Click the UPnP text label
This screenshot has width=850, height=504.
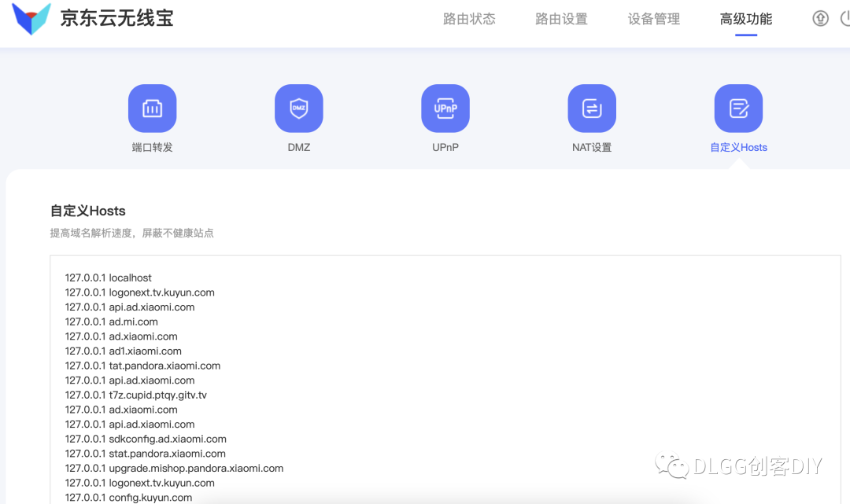click(x=445, y=147)
